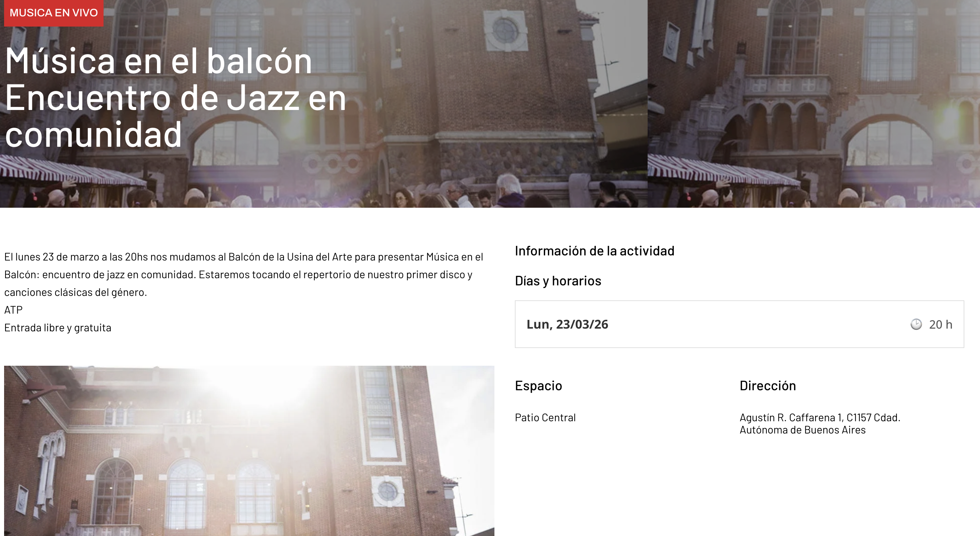Click the 20 h time label
The width and height of the screenshot is (980, 536).
pos(941,324)
